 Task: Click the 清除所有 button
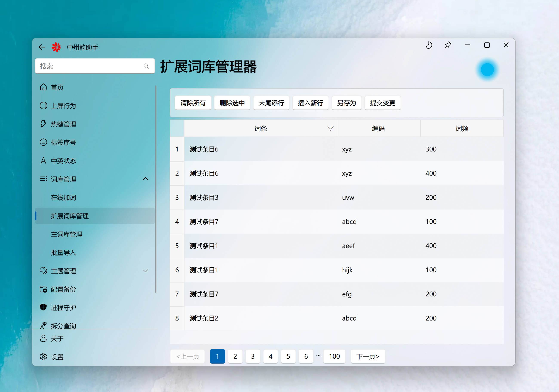193,103
